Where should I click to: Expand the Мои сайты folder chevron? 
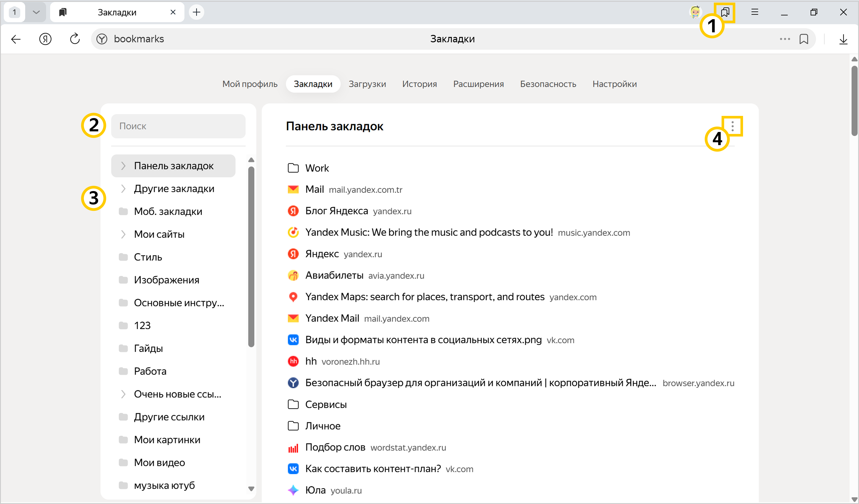click(x=123, y=234)
